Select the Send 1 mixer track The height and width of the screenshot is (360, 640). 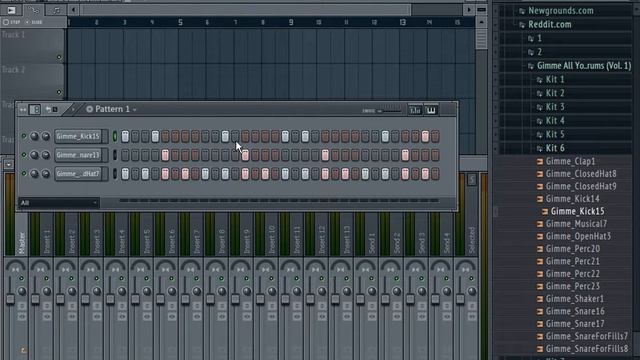click(371, 243)
